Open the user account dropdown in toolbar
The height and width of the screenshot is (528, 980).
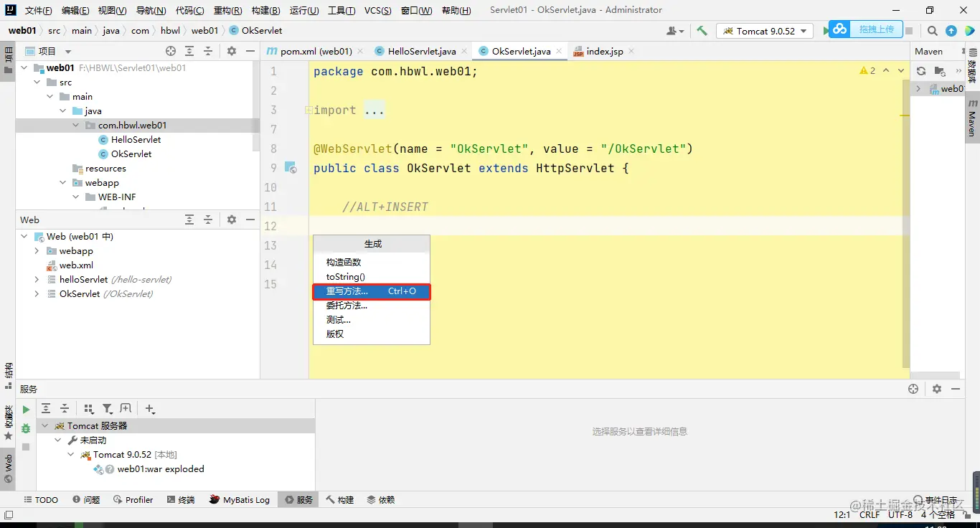click(675, 31)
